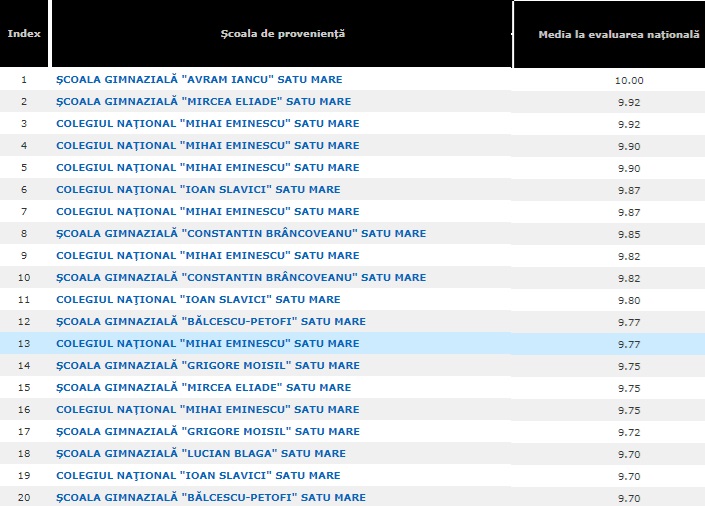Open the "Mircea Eliade" link in row 2
705x506 pixels.
click(x=204, y=102)
